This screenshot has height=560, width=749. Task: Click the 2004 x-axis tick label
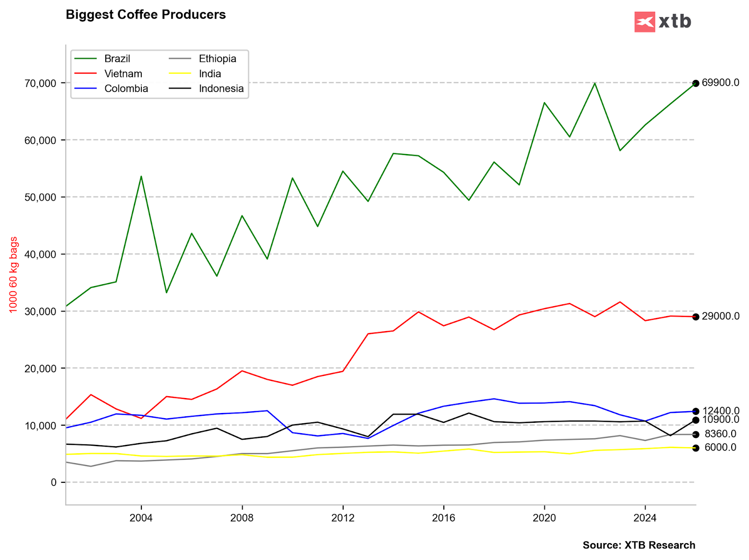pos(141,518)
